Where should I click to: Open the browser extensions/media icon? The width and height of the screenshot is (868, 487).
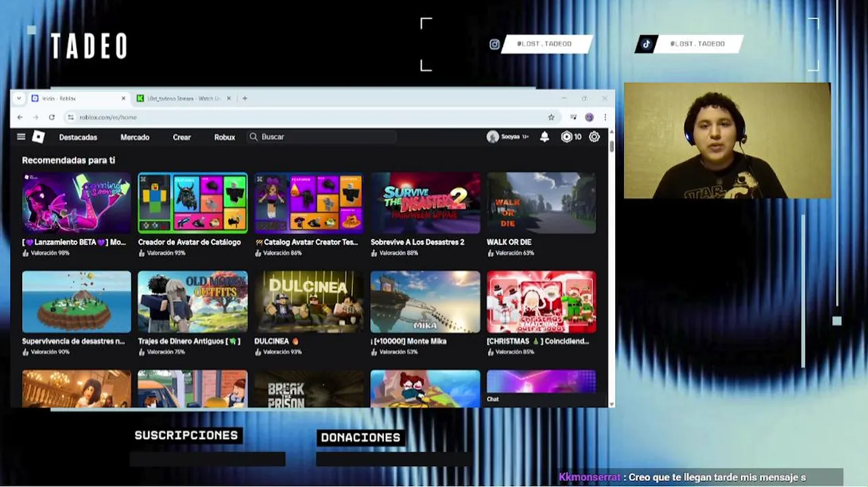573,117
